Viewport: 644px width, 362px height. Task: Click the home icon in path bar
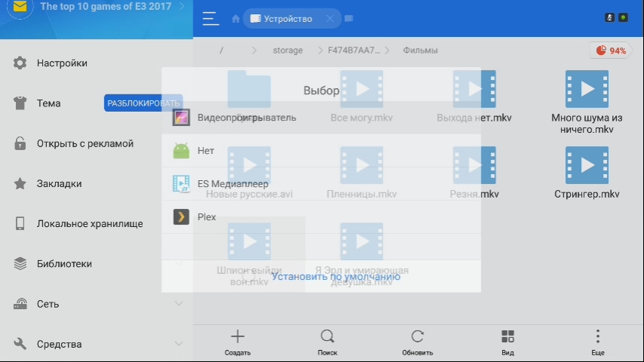pos(236,19)
